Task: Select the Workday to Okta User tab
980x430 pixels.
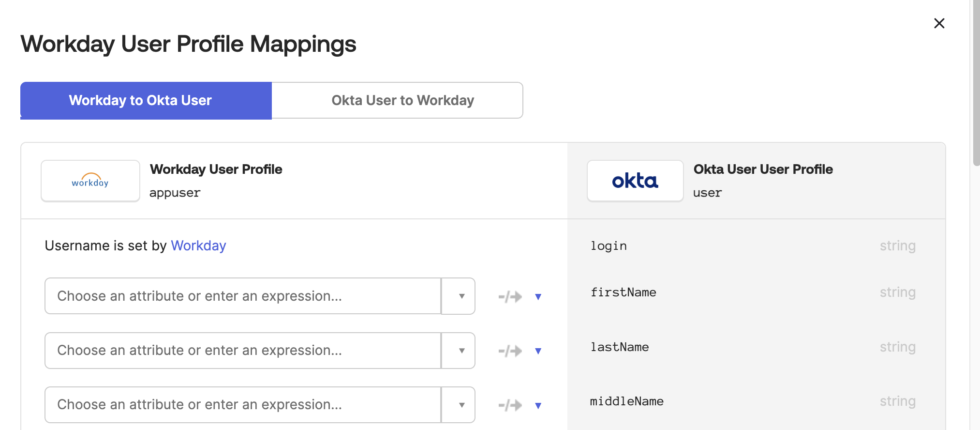Action: click(x=146, y=100)
